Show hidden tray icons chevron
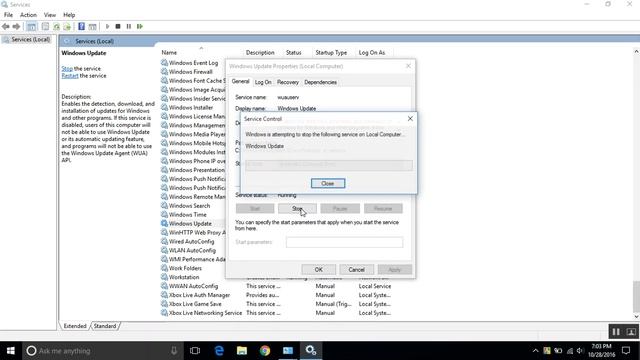 coord(536,351)
